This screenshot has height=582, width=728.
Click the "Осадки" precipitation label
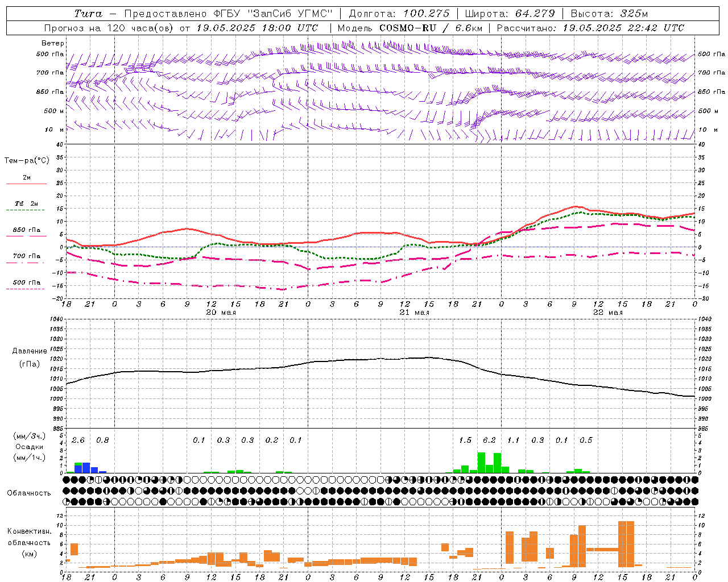point(30,447)
